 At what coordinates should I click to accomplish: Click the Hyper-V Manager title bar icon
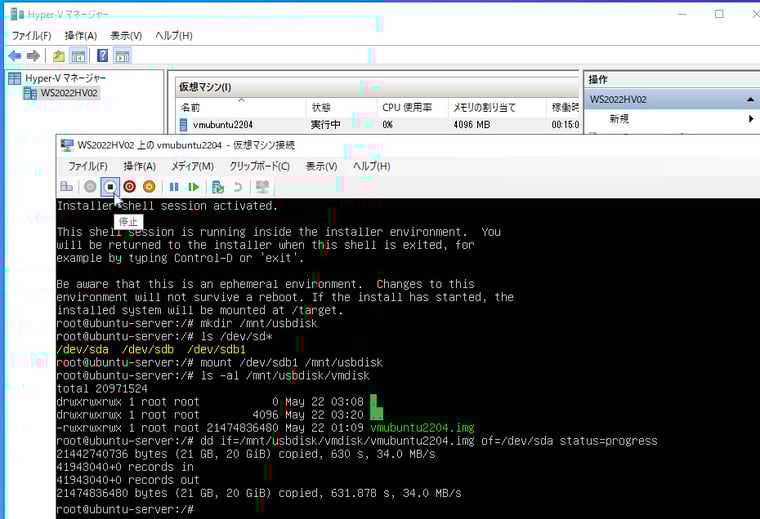pyautogui.click(x=17, y=14)
